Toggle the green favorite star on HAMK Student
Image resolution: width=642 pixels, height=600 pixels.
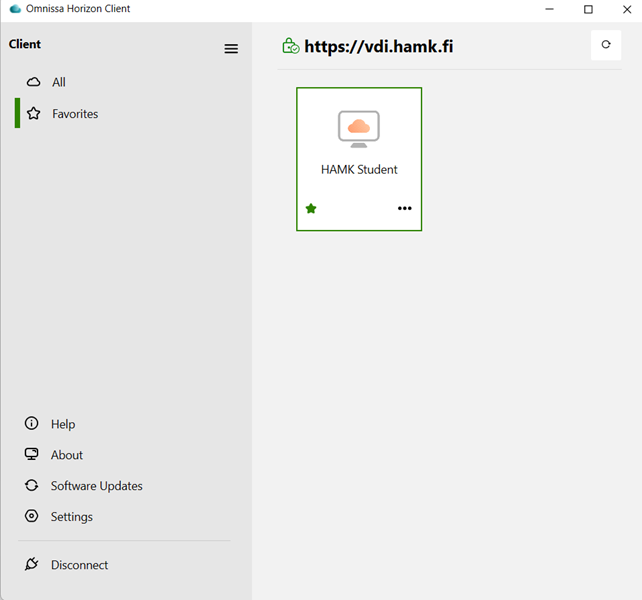click(x=311, y=208)
